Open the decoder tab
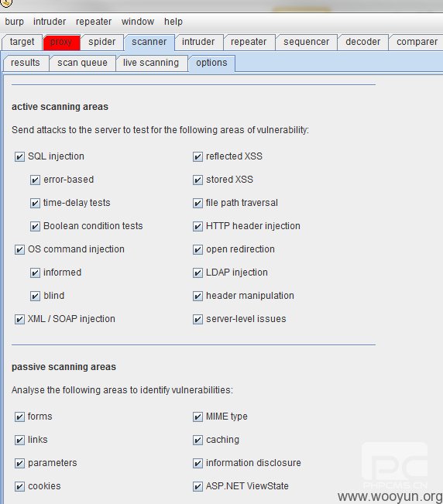The height and width of the screenshot is (504, 443). [x=363, y=42]
